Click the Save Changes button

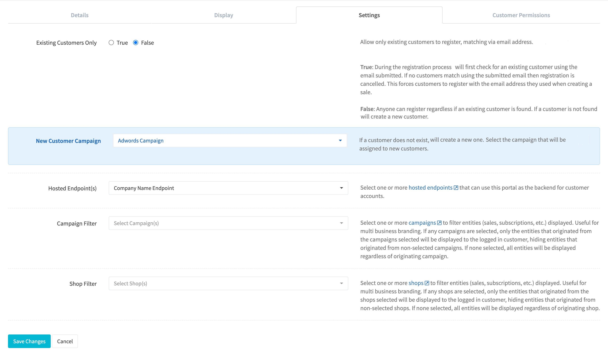(29, 341)
